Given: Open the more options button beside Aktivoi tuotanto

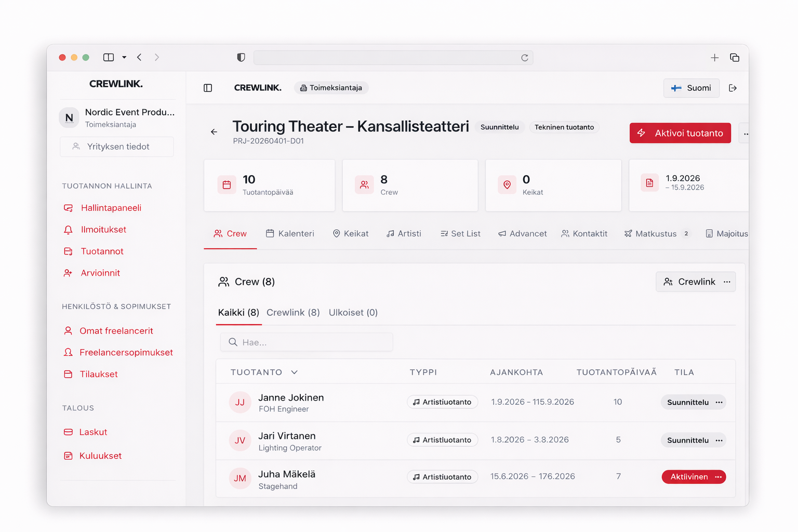Looking at the screenshot, I should [x=746, y=134].
